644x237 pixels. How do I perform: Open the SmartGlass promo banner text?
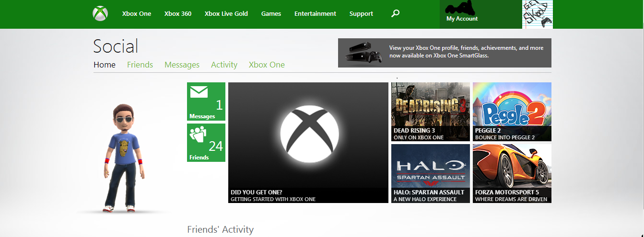pos(466,52)
